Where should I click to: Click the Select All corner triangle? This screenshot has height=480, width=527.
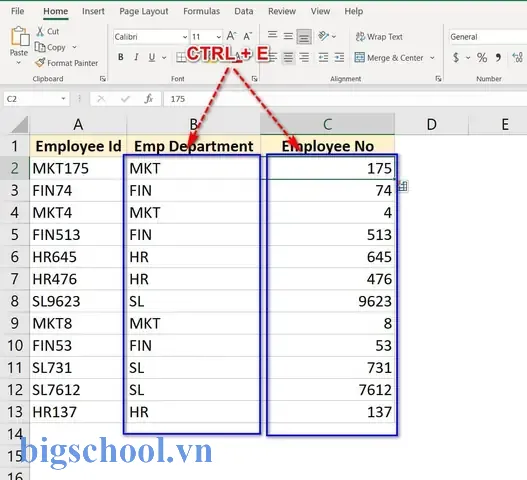tap(19, 124)
